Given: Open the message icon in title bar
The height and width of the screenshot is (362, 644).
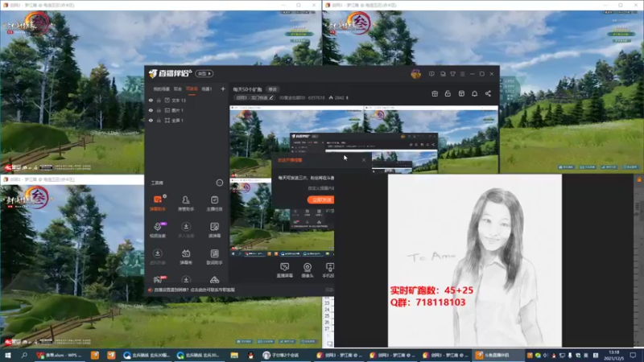Looking at the screenshot, I should pyautogui.click(x=431, y=74).
